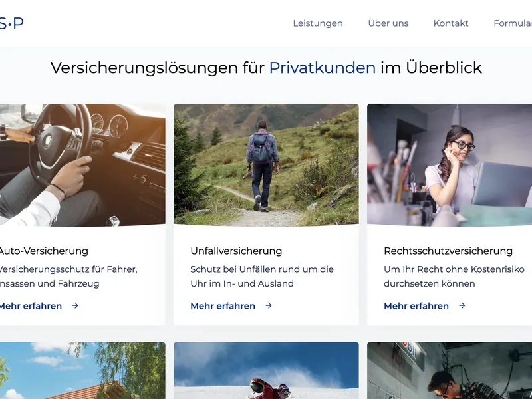
Task: Click arrow icon under Unfallversicherung card
Action: tap(269, 305)
